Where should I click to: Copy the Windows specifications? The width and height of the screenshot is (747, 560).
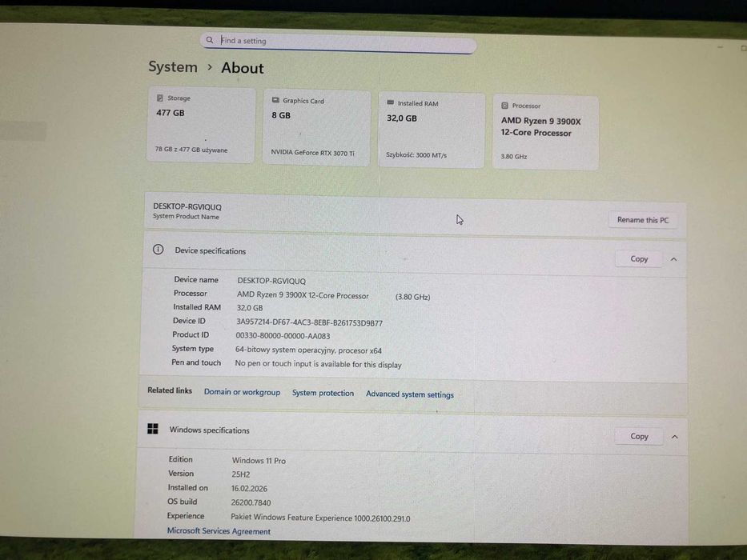coord(639,436)
